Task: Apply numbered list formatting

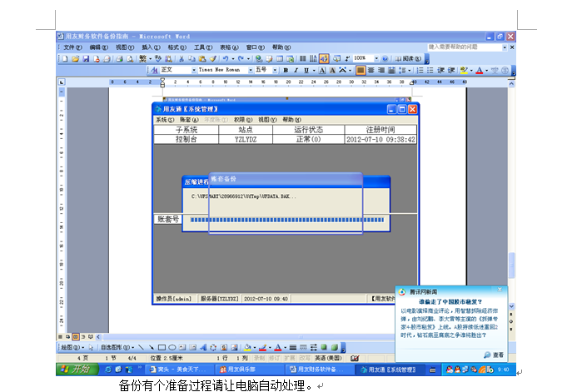Action: (x=420, y=70)
